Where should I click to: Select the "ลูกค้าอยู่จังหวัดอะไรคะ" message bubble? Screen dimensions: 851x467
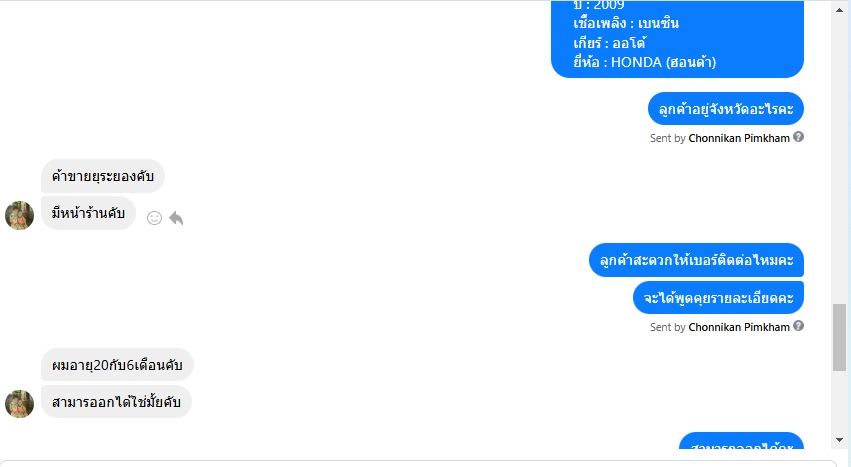[x=726, y=109]
